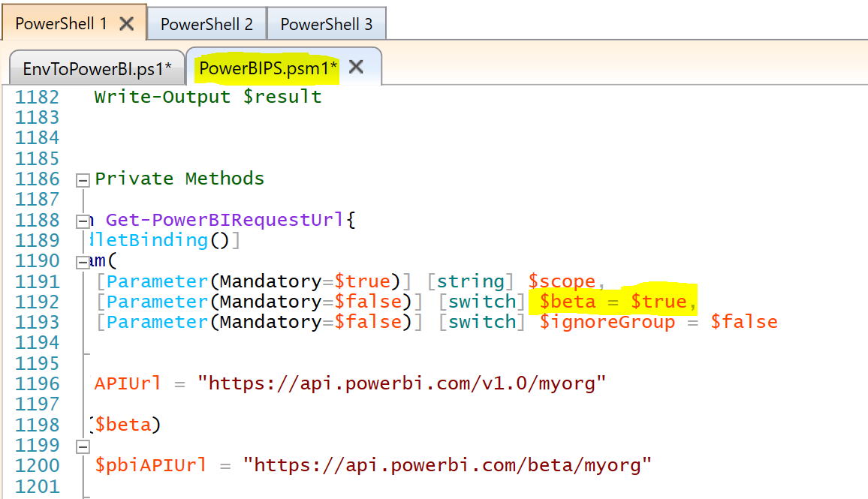Close the PowerBIPS.psm1 file
868x499 pixels.
tap(356, 66)
